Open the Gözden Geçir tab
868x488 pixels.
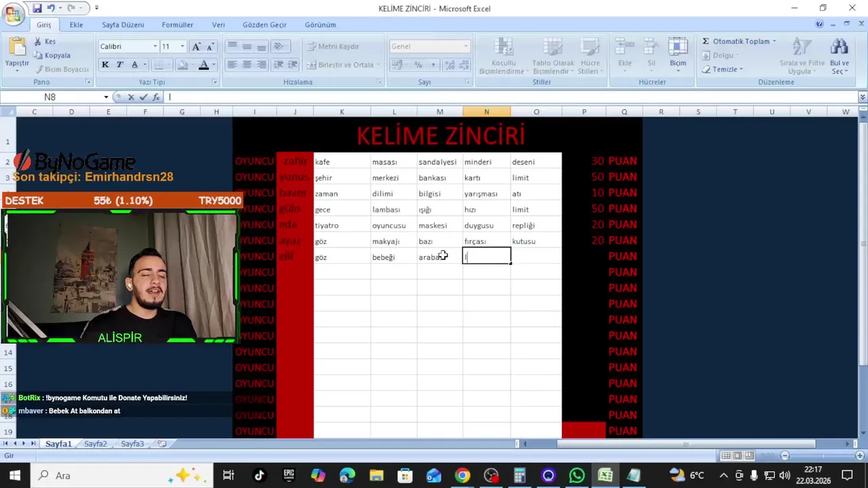(264, 24)
